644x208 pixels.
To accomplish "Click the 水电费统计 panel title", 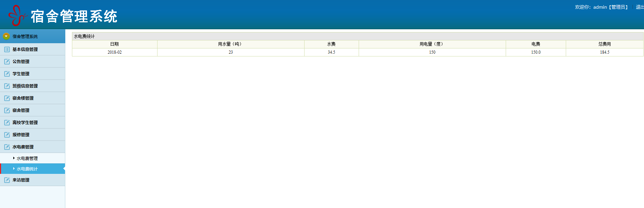I will point(84,36).
